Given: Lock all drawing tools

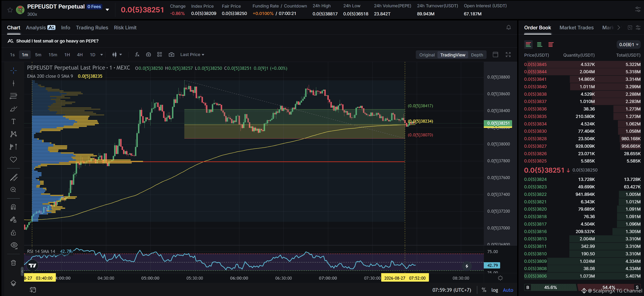Looking at the screenshot, I should pos(14,233).
